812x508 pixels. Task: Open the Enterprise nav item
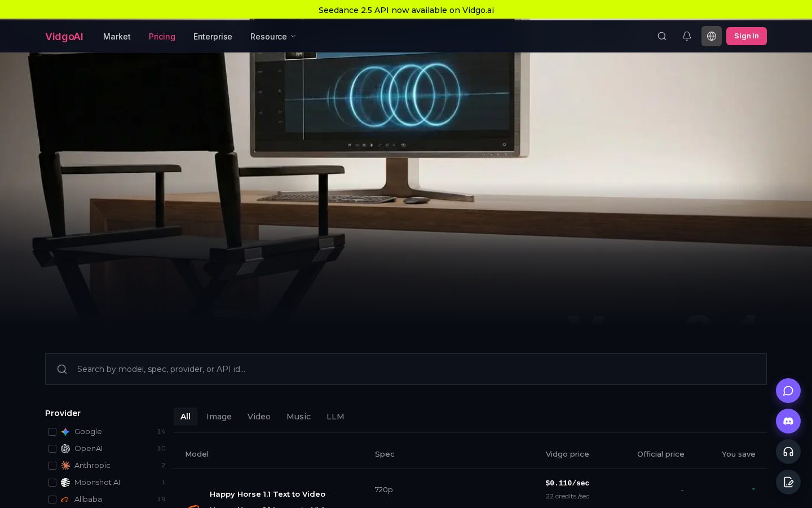click(213, 37)
